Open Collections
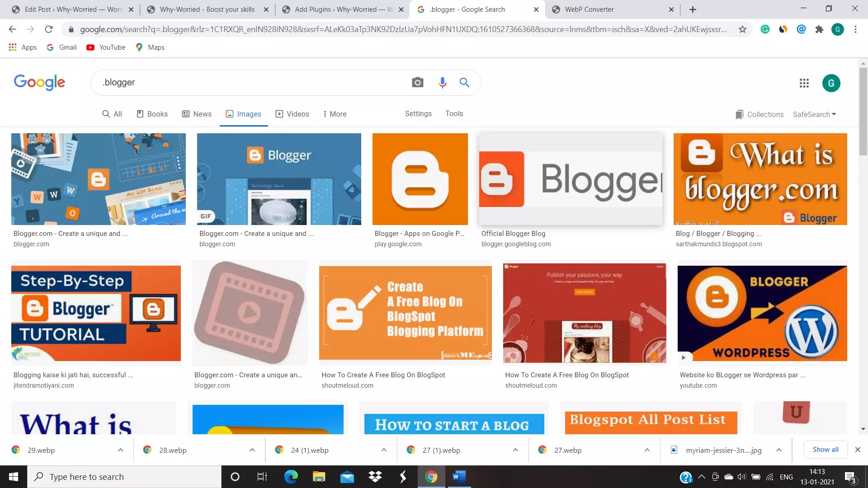868x488 pixels. click(759, 114)
